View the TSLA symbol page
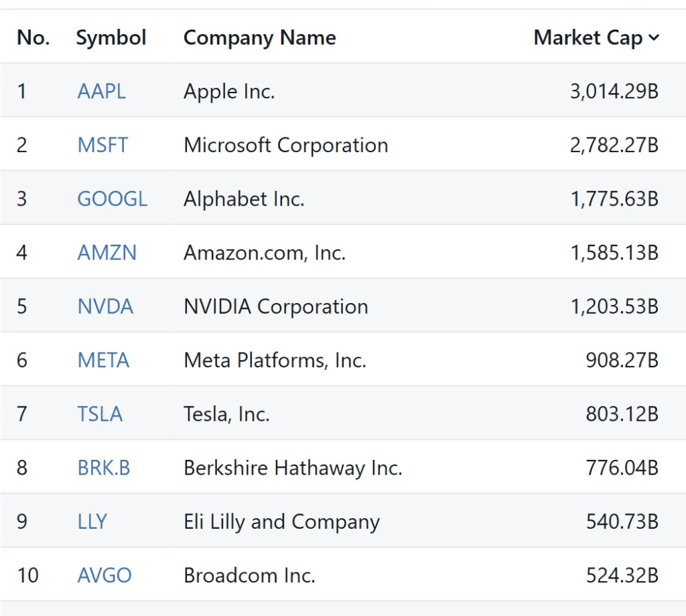 coord(100,414)
